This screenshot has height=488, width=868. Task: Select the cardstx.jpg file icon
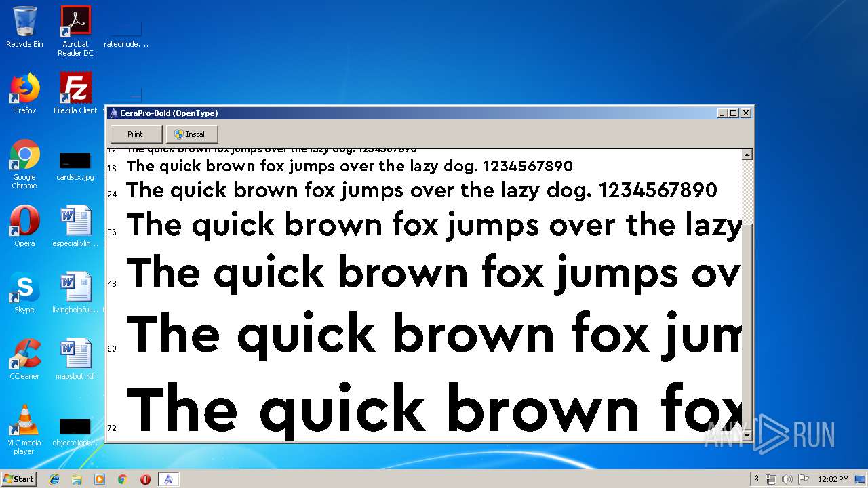(75, 167)
